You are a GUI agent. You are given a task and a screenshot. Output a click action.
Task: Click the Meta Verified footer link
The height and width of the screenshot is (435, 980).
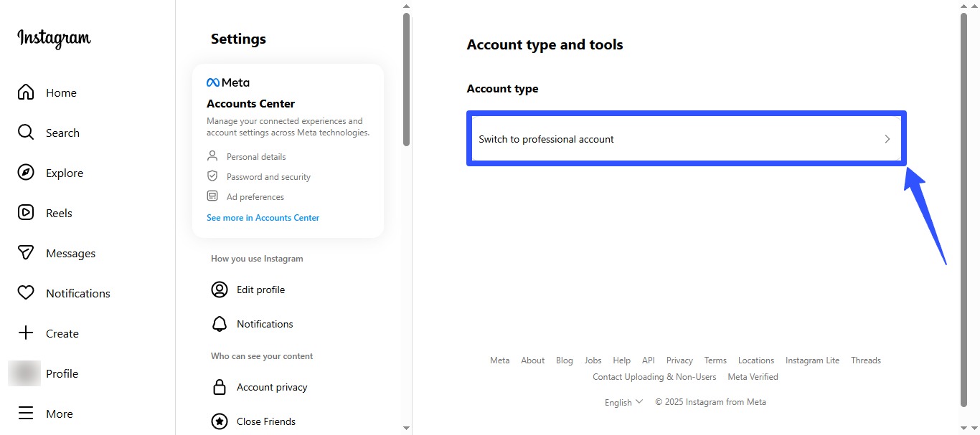coord(753,376)
